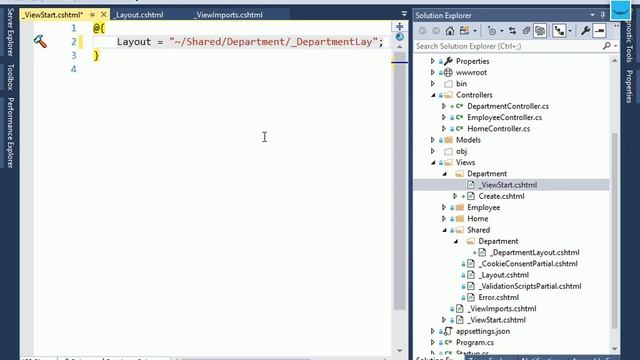Click the Forward button in Solution Explorer toolbar
This screenshot has height=360, width=640.
pos(436,31)
